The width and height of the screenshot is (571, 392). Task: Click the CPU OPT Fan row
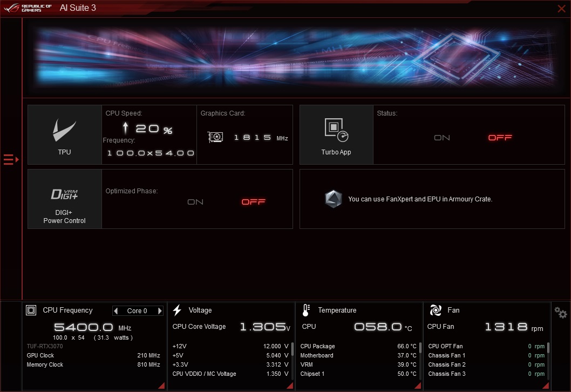coord(486,346)
